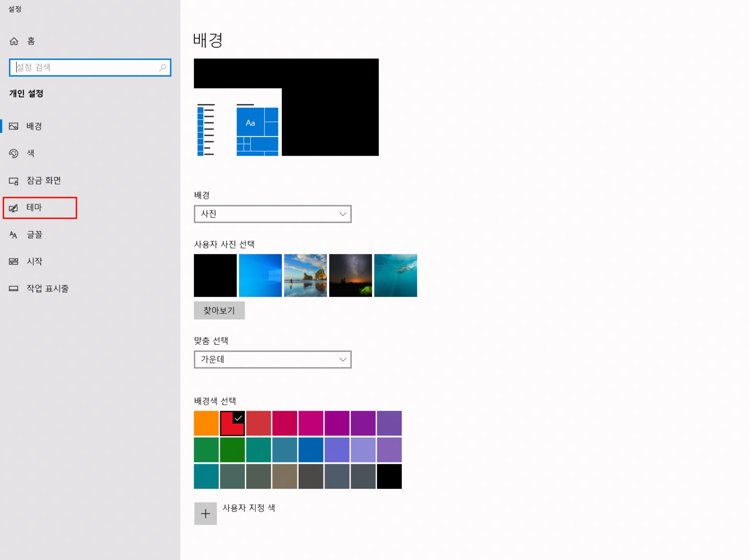The width and height of the screenshot is (749, 560).
Task: Pick the magenta swatch in the first row
Action: click(x=311, y=423)
